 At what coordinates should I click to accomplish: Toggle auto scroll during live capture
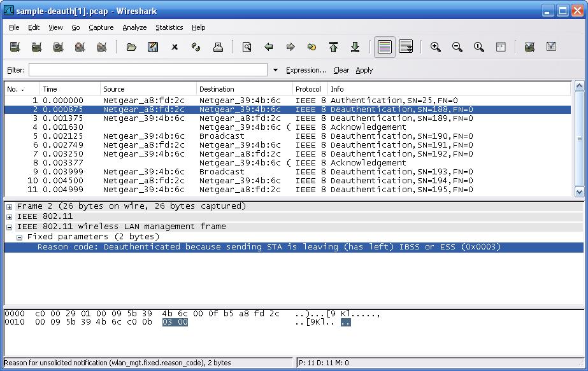pyautogui.click(x=406, y=47)
